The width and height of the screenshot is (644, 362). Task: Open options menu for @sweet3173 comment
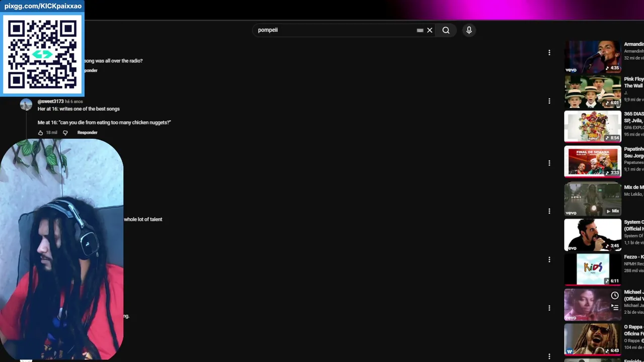click(549, 101)
